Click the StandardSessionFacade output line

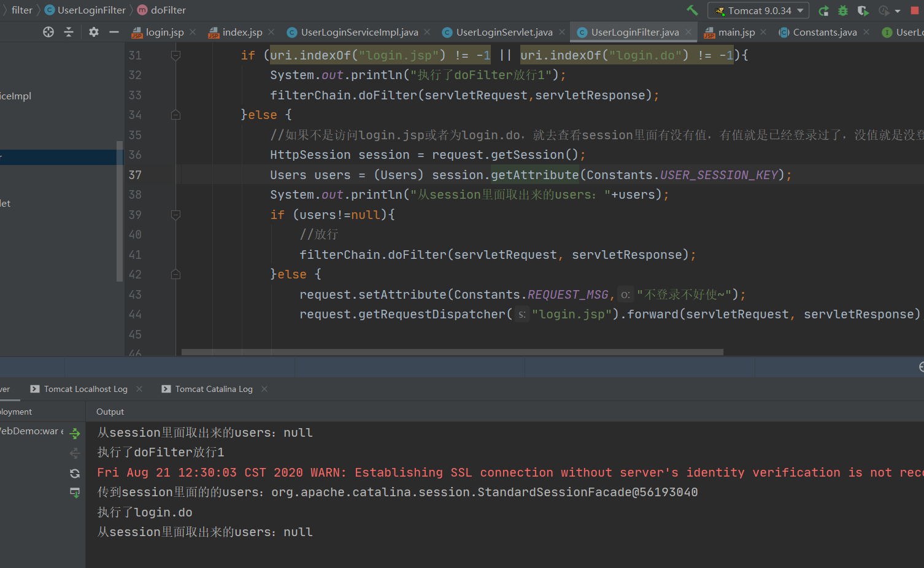click(x=398, y=492)
